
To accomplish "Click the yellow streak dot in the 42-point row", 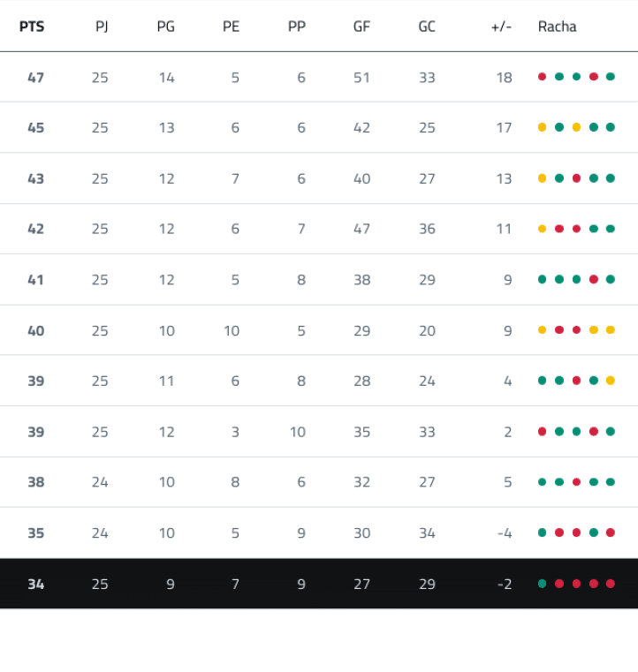I will 542,229.
